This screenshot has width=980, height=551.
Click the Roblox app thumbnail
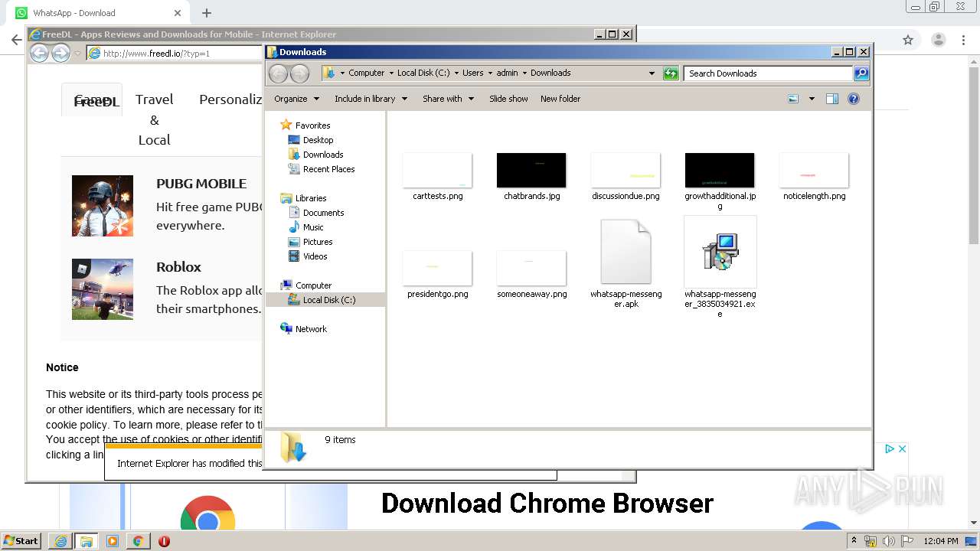pos(103,289)
